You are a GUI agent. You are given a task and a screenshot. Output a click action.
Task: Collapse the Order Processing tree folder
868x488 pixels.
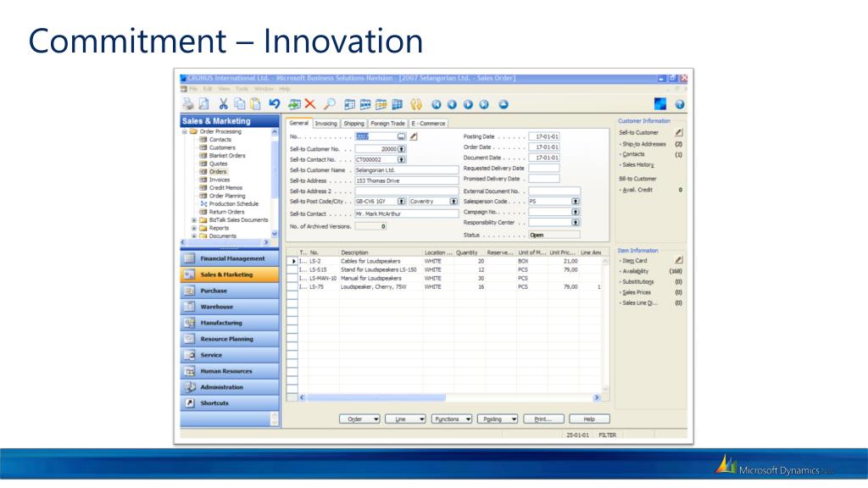point(185,131)
